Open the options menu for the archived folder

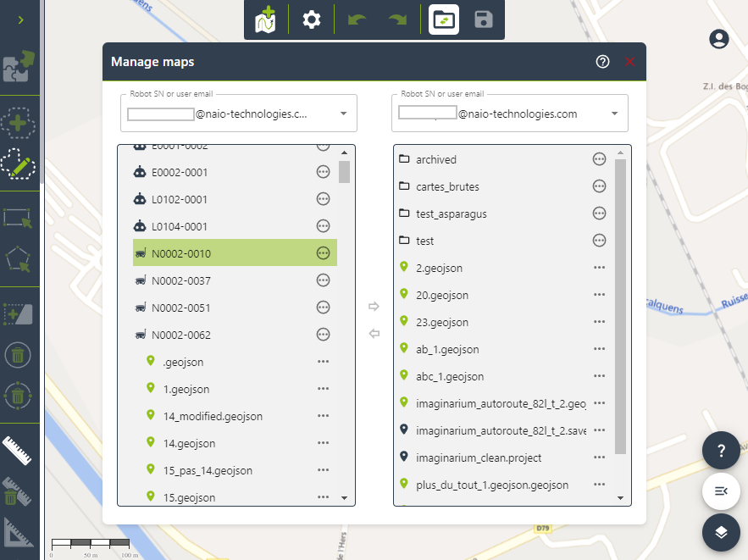tap(599, 158)
